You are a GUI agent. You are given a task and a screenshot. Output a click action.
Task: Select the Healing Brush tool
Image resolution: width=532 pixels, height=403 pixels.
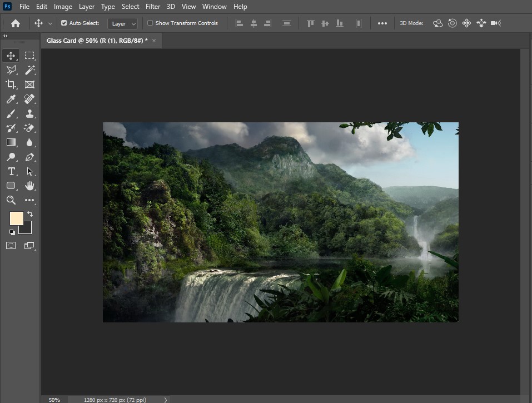pyautogui.click(x=29, y=99)
